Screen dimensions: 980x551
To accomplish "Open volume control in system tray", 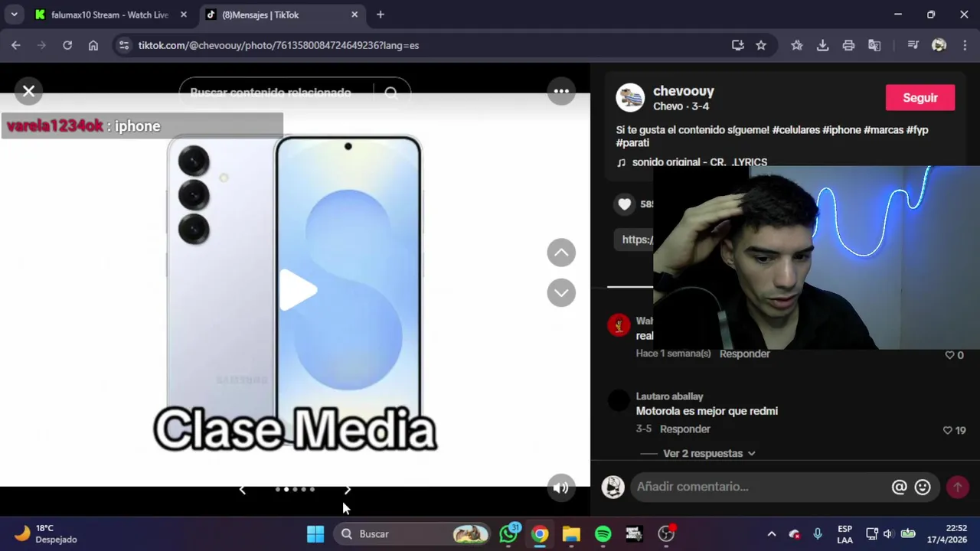I will point(887,533).
